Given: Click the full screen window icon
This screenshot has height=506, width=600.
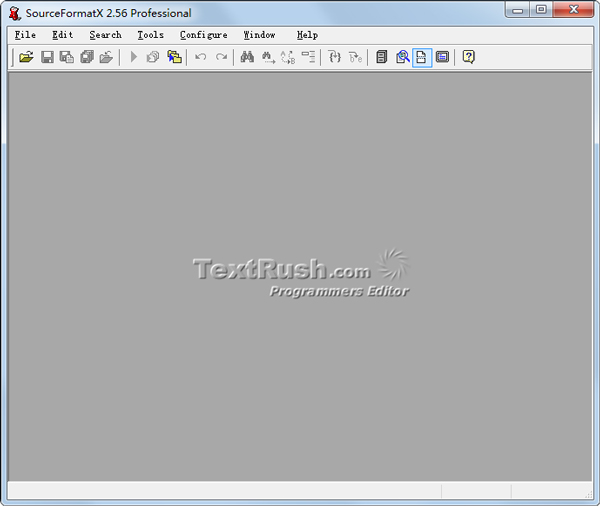Looking at the screenshot, I should click(x=442, y=57).
